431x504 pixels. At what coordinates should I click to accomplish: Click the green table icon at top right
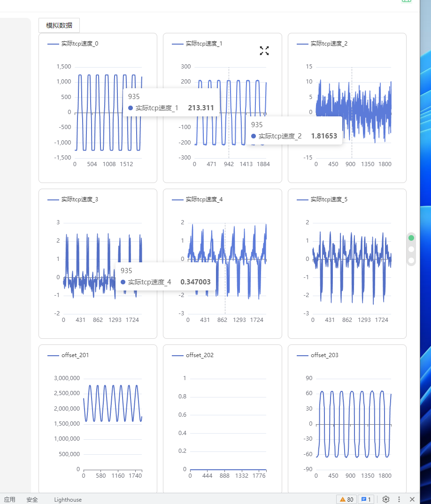pyautogui.click(x=406, y=2)
